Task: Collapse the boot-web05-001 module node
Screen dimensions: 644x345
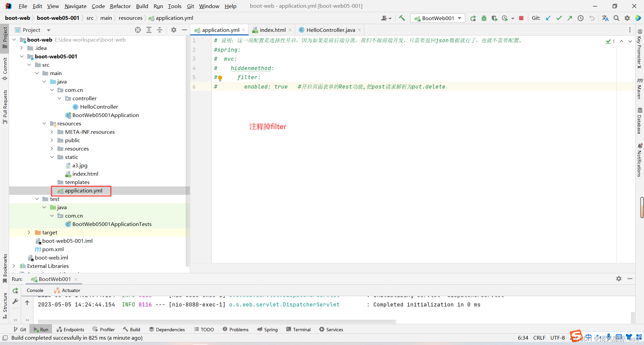Action: coord(22,56)
